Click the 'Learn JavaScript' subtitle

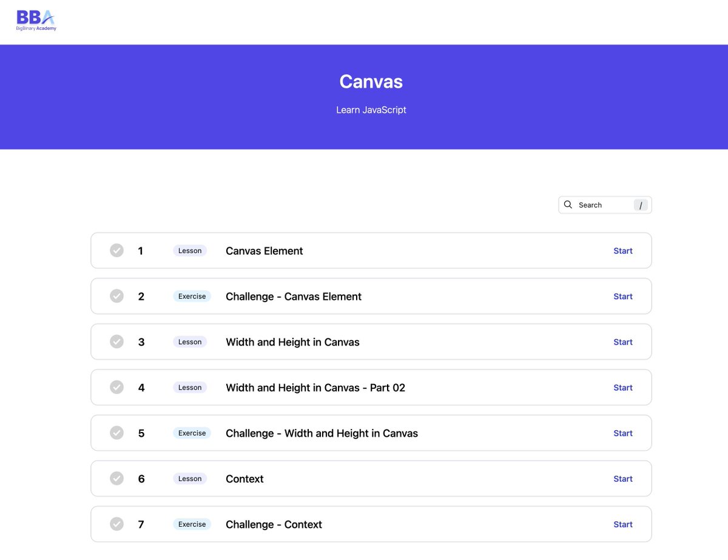pos(371,110)
